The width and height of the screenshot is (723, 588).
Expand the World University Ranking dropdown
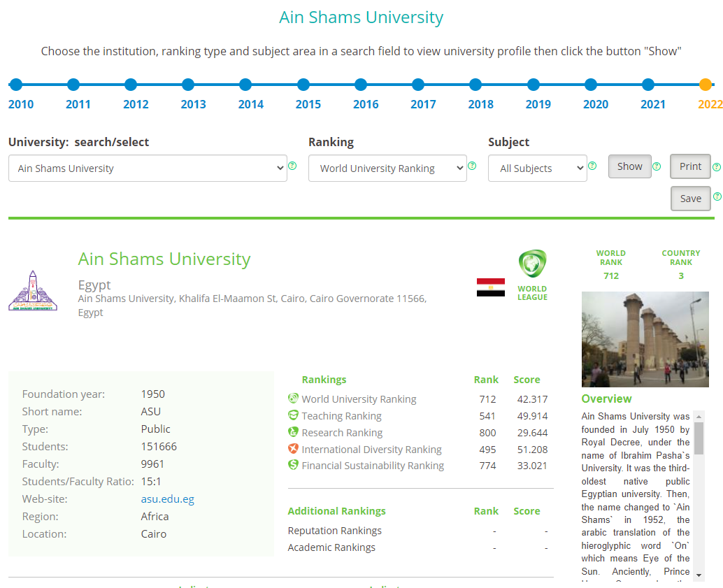(x=387, y=168)
